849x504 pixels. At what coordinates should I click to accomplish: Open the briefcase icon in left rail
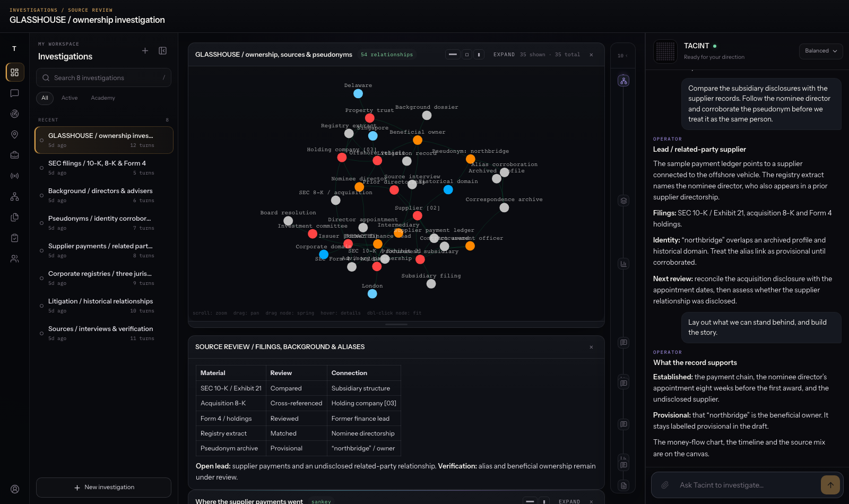coord(15,155)
